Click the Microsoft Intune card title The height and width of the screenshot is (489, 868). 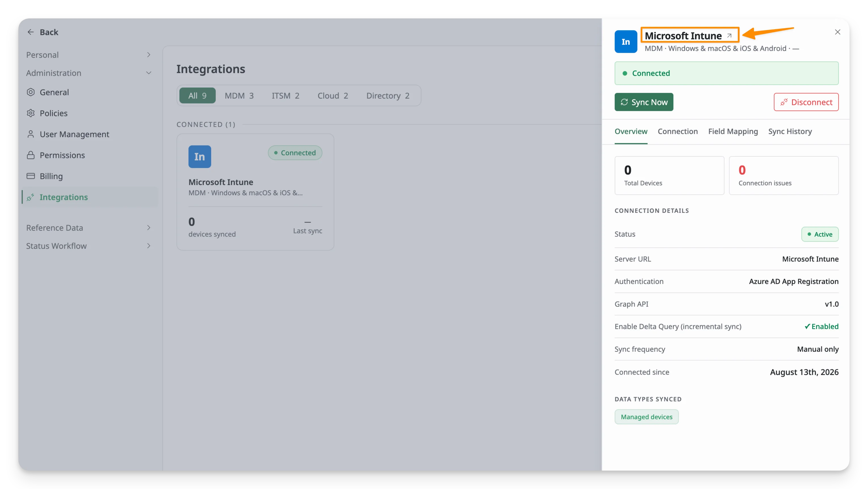coord(221,182)
